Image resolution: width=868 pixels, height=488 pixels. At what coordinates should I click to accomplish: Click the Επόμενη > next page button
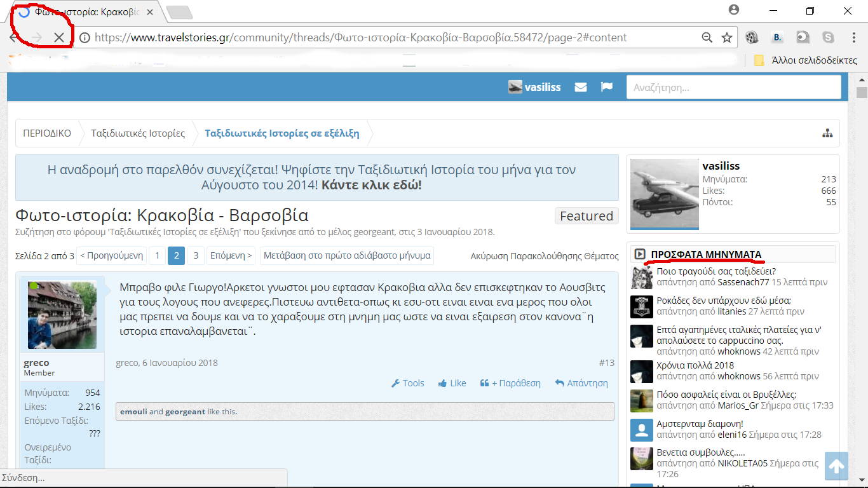click(x=231, y=255)
